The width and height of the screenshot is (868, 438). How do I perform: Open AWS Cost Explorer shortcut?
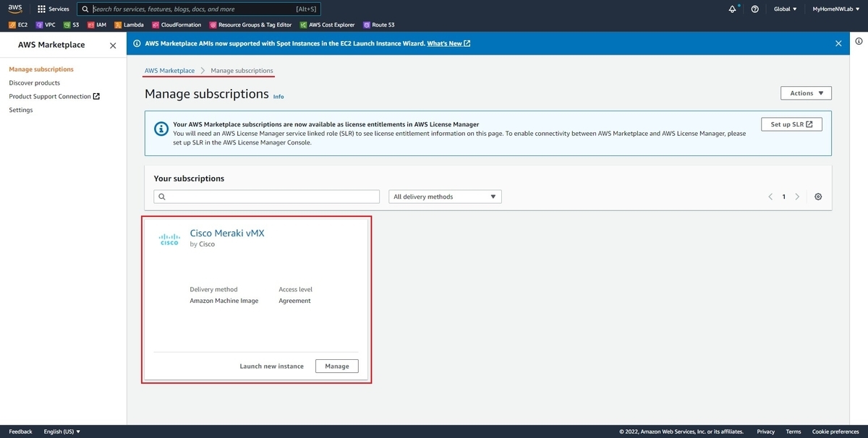pos(328,25)
